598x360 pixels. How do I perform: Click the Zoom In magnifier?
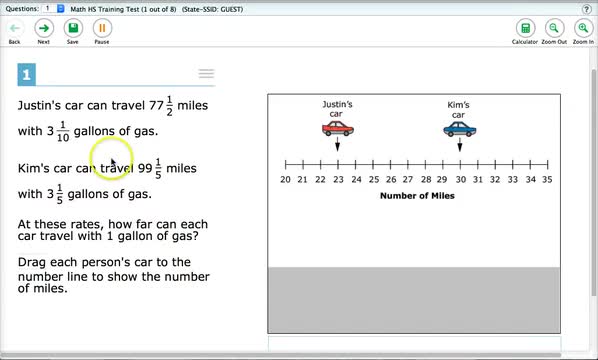tap(583, 28)
